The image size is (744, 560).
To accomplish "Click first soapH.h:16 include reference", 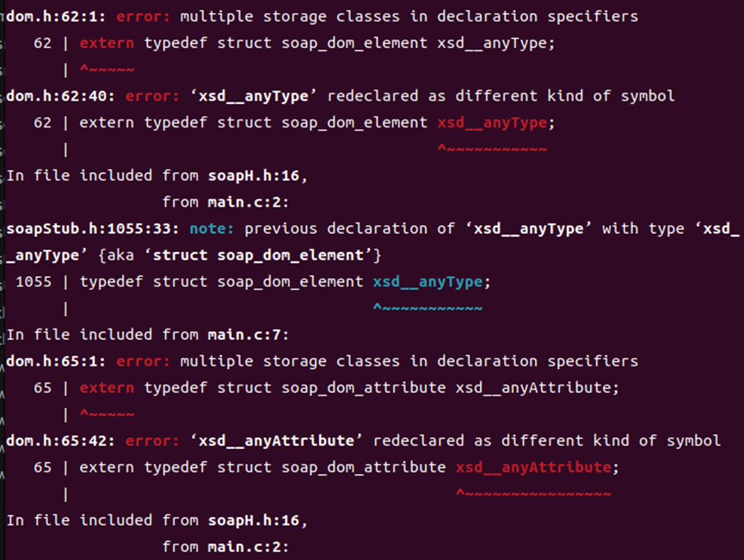I will pos(254,176).
